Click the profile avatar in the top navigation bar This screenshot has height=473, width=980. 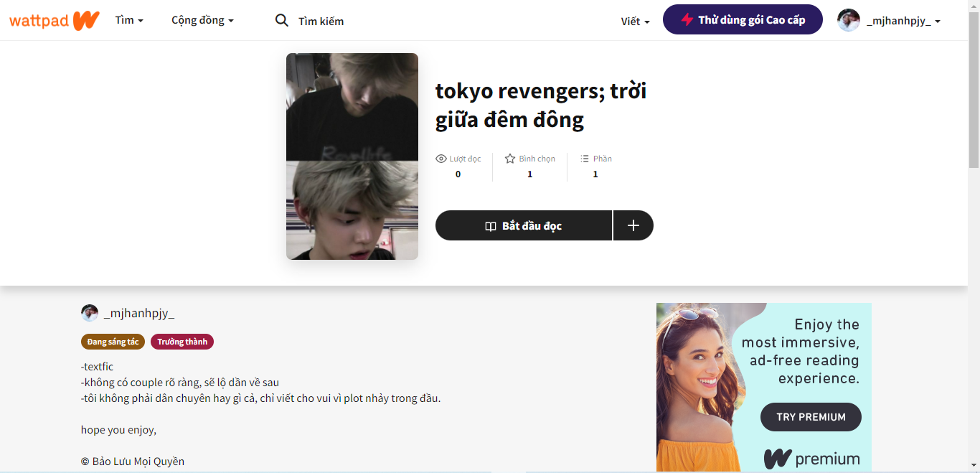click(849, 21)
